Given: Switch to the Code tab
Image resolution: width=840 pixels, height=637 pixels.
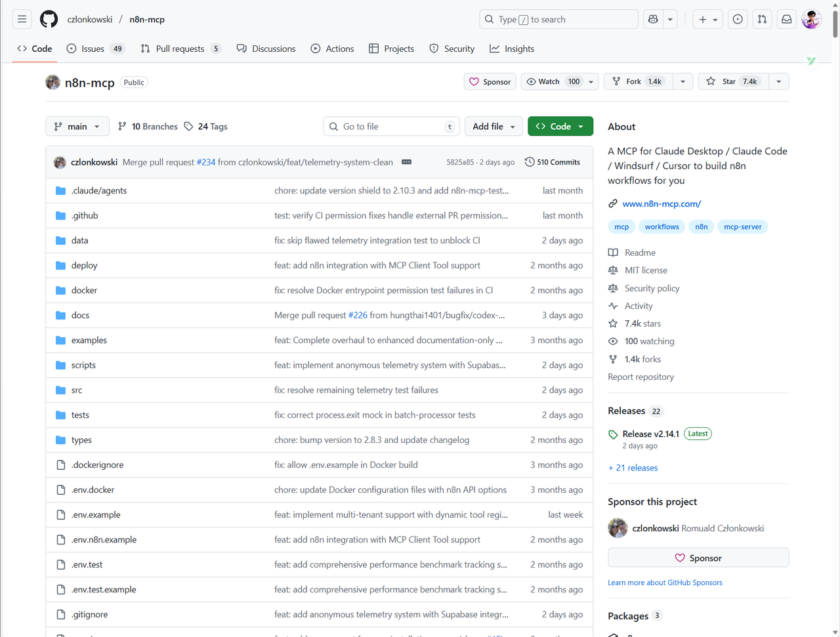Looking at the screenshot, I should tap(35, 49).
